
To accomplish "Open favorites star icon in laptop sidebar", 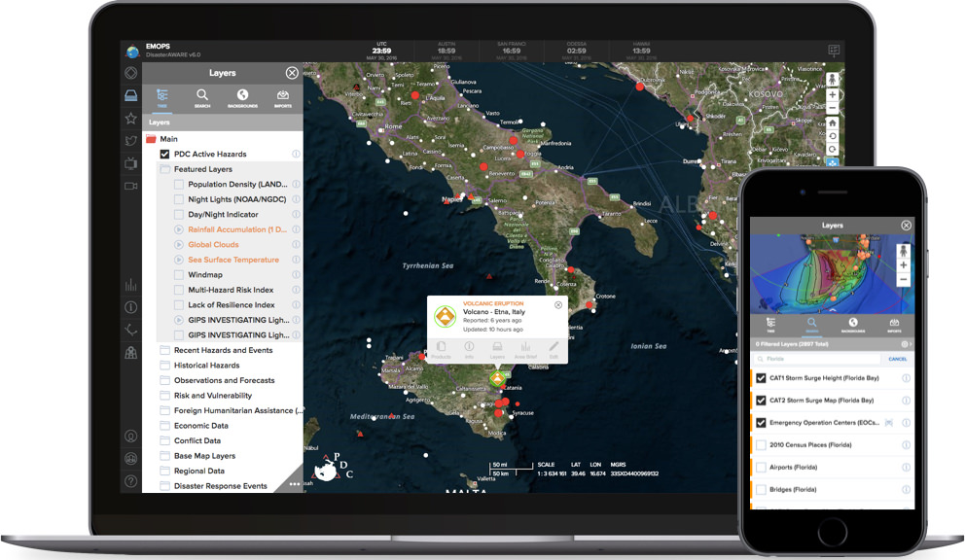I will (x=131, y=119).
